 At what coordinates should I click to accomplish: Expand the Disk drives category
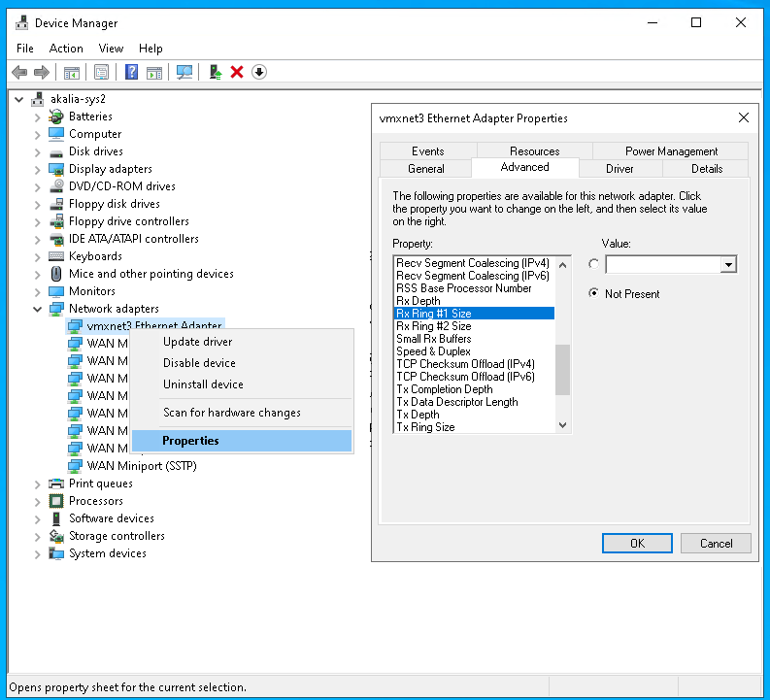click(38, 151)
